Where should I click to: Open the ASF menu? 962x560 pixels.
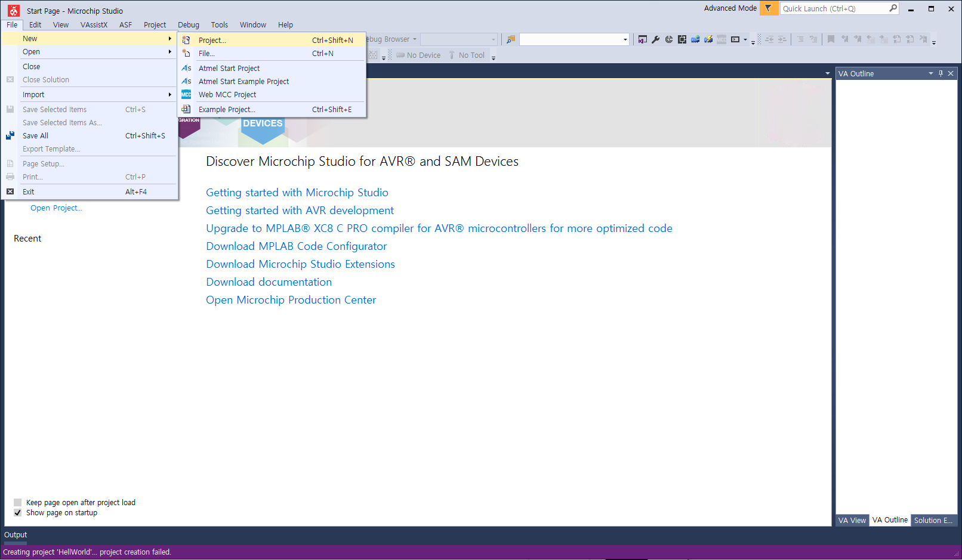pos(125,24)
